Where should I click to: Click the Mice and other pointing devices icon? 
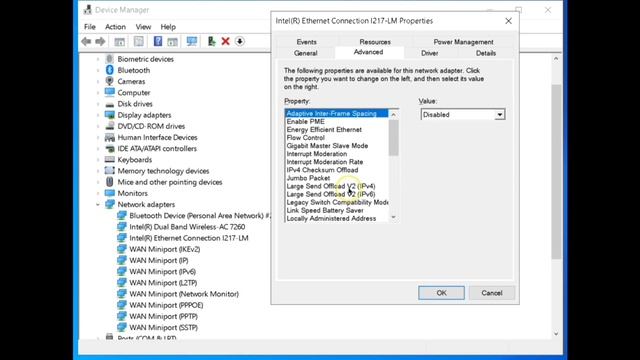pyautogui.click(x=109, y=182)
